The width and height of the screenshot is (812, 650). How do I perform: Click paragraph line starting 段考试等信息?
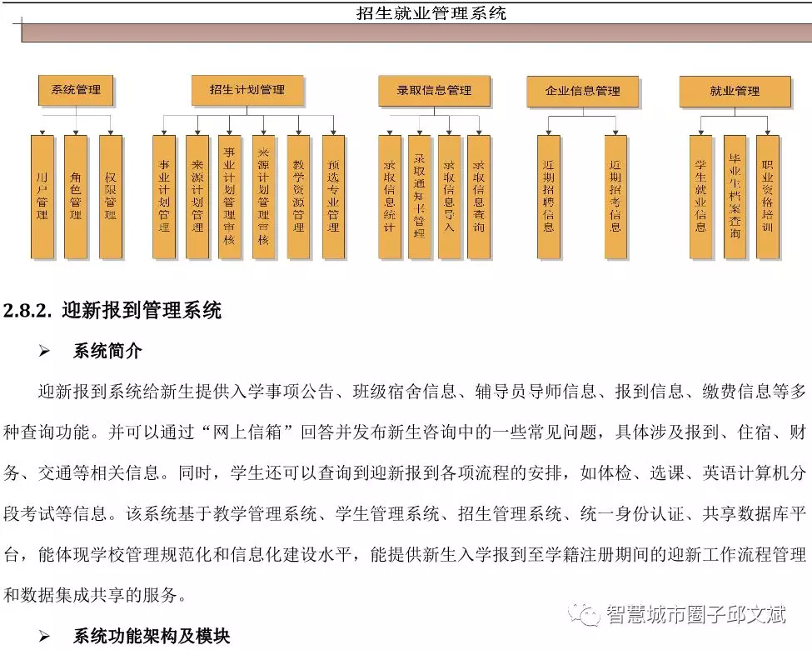point(405,513)
